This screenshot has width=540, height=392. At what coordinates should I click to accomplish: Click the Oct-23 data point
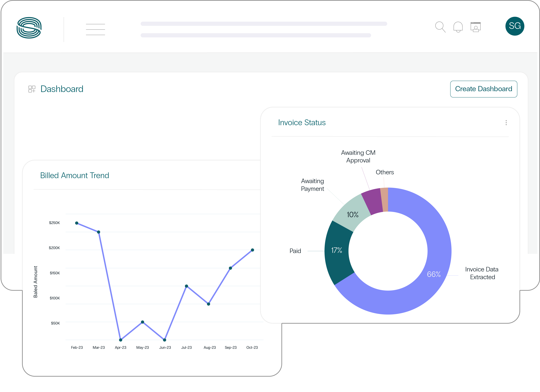253,250
